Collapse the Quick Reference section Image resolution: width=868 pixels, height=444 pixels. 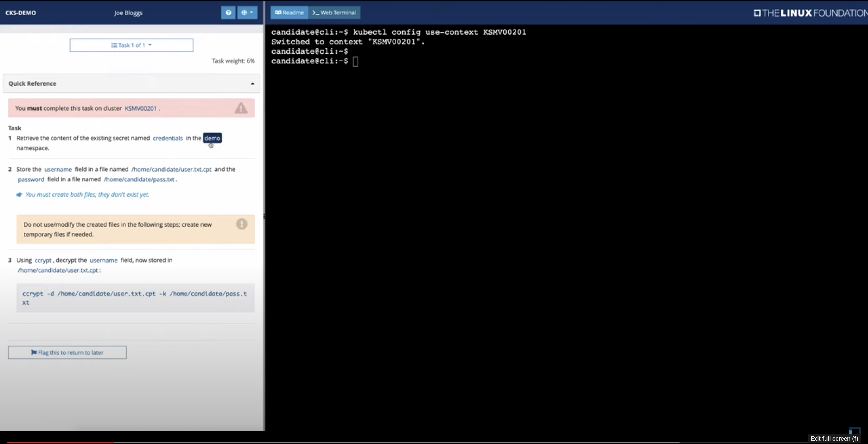click(252, 83)
